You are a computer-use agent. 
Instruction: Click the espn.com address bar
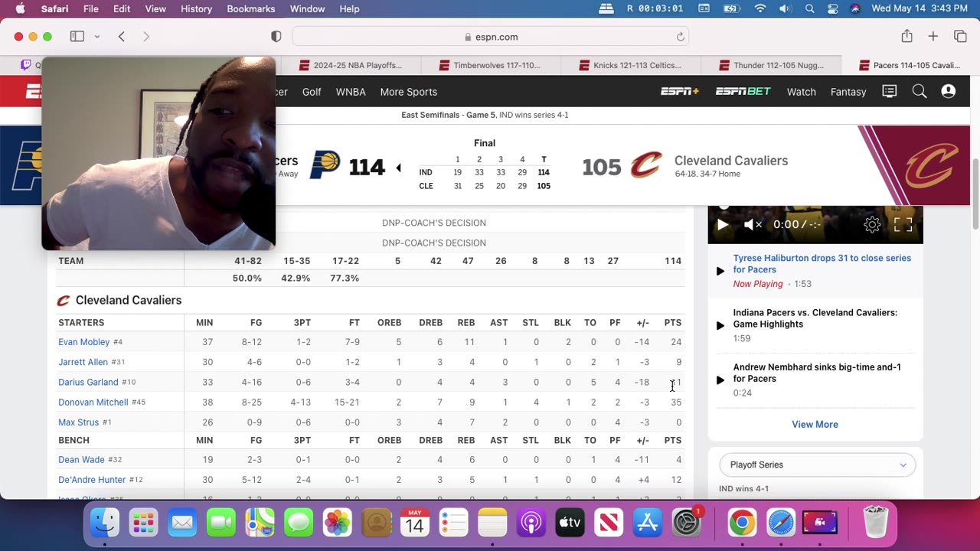tap(490, 37)
